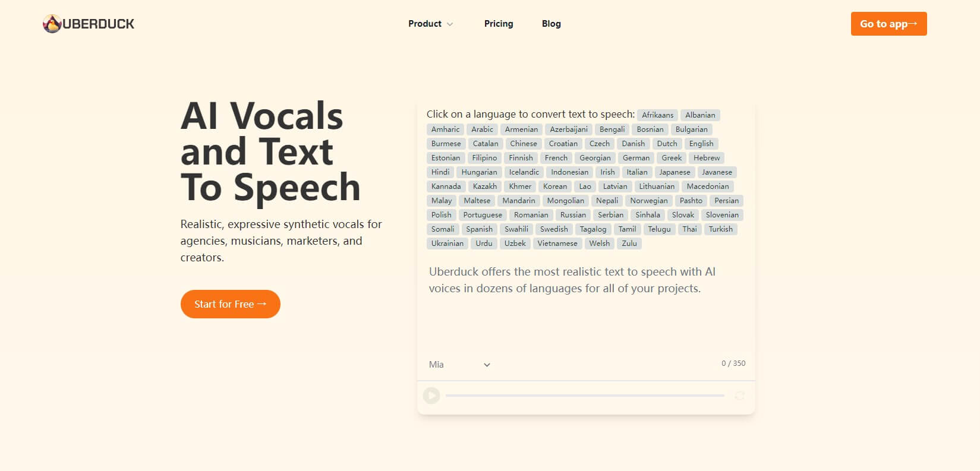Select the Mongolian language tag
This screenshot has height=471, width=980.
point(566,201)
